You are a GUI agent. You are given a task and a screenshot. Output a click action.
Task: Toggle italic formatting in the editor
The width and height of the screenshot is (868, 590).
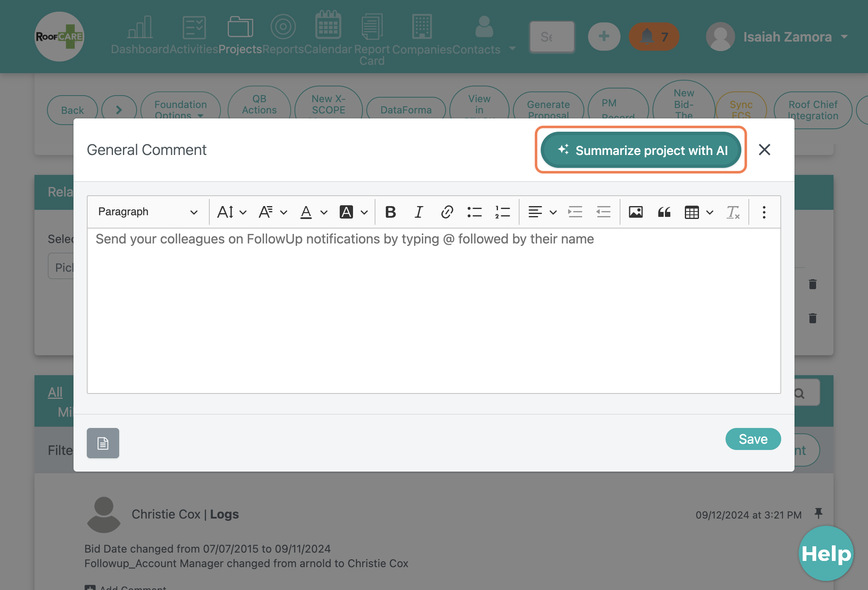tap(419, 212)
